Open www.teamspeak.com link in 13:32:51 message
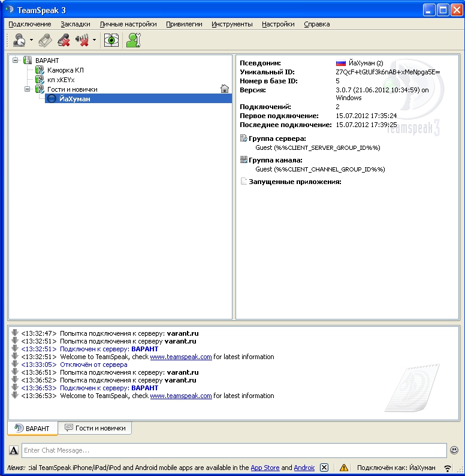 tap(181, 357)
